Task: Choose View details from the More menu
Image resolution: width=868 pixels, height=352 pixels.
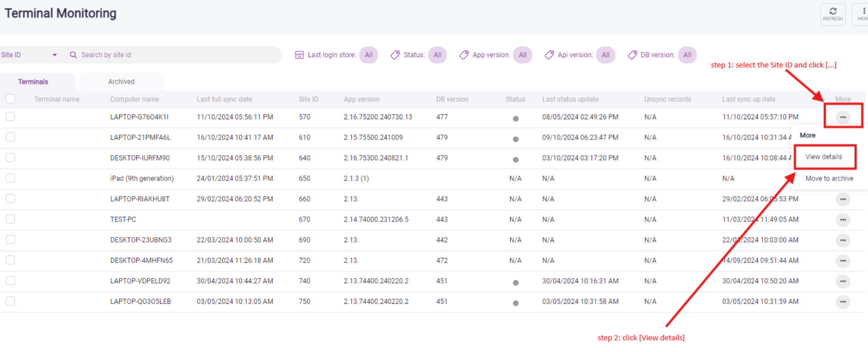Action: point(823,157)
